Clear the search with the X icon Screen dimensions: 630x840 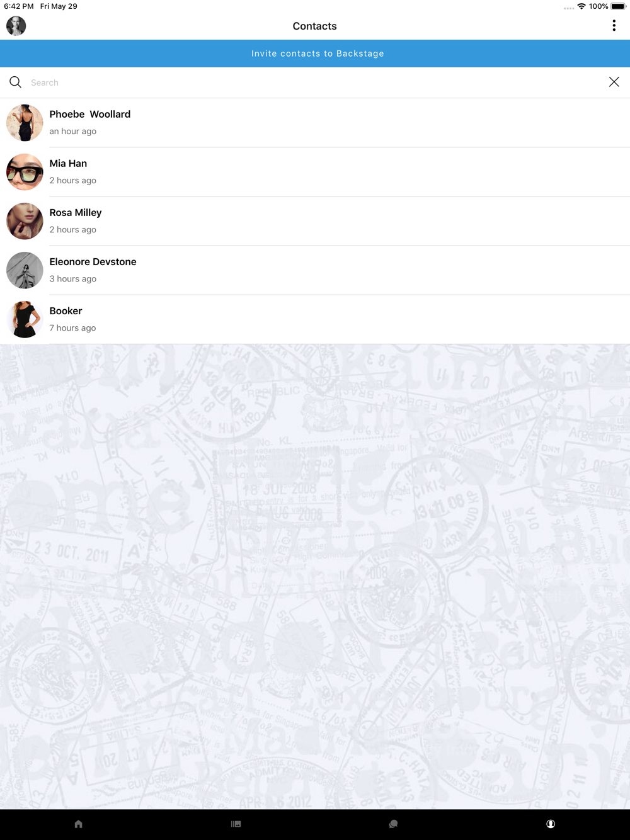pyautogui.click(x=614, y=82)
